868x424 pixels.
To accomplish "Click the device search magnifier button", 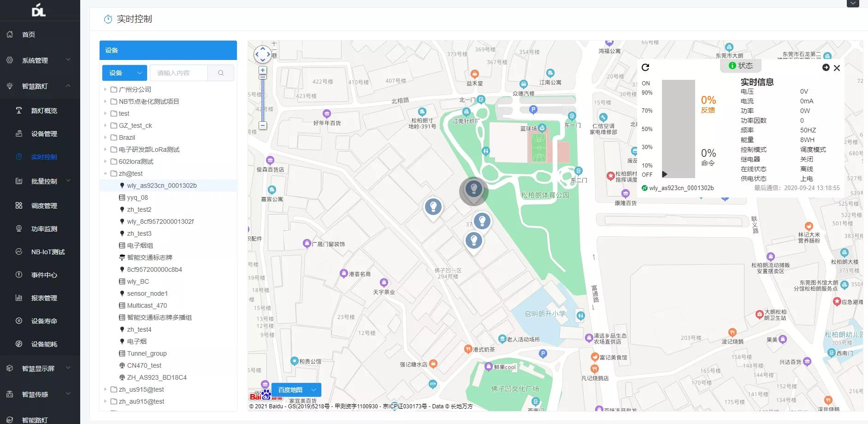I will point(221,73).
